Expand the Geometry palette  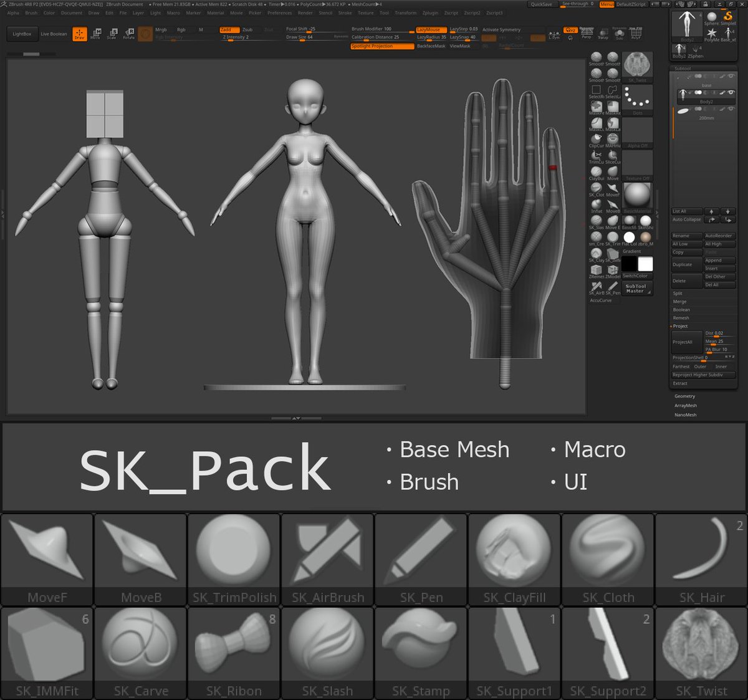pos(684,396)
